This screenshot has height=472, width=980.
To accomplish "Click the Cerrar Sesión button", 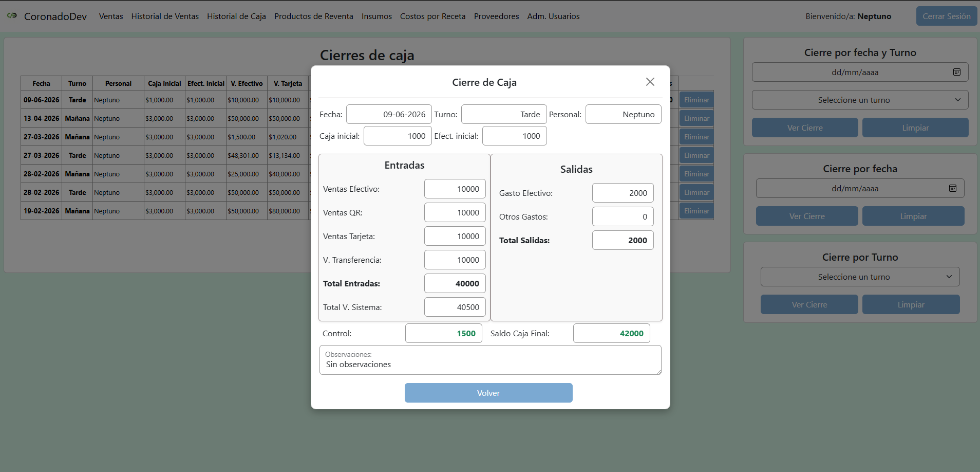I will pos(947,16).
